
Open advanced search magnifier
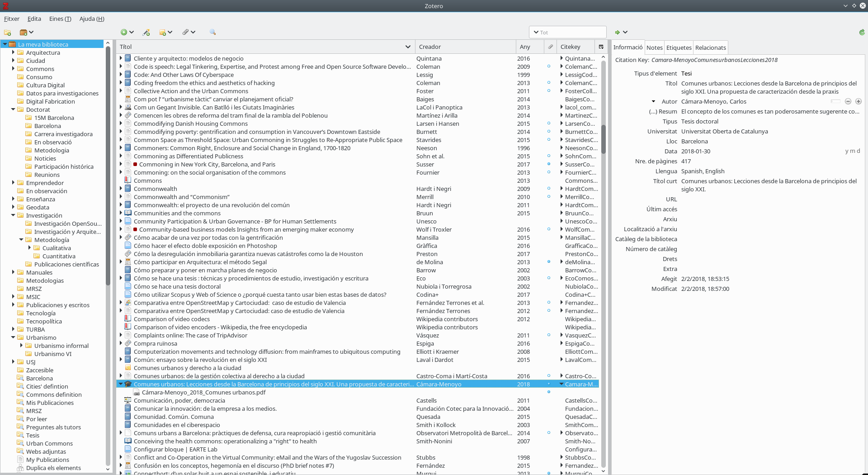point(212,32)
